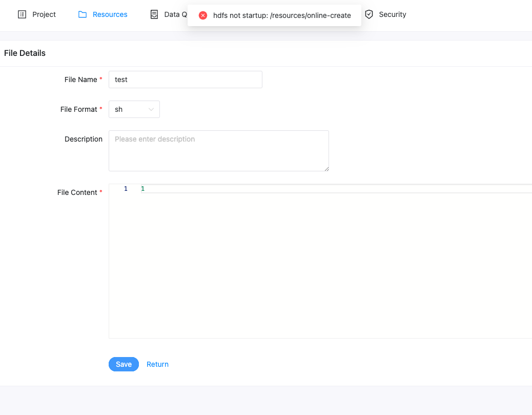Screen dimensions: 532x415
Task: Click the 'hdfs not startup' error message text
Action: click(x=282, y=15)
